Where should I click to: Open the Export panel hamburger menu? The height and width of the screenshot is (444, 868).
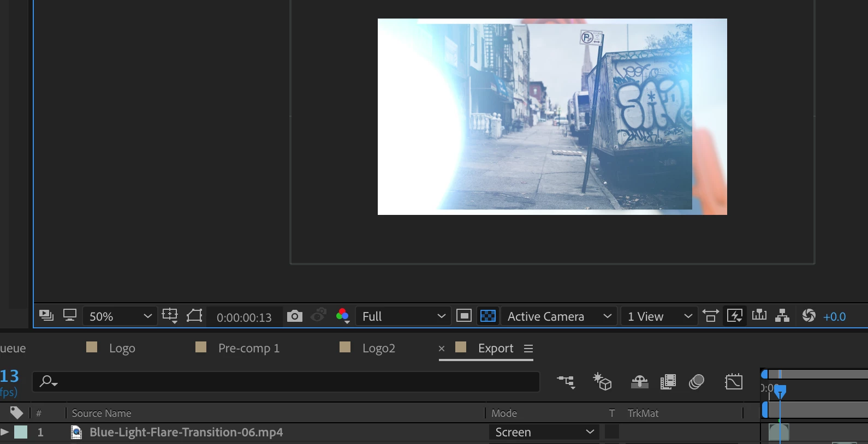point(528,349)
